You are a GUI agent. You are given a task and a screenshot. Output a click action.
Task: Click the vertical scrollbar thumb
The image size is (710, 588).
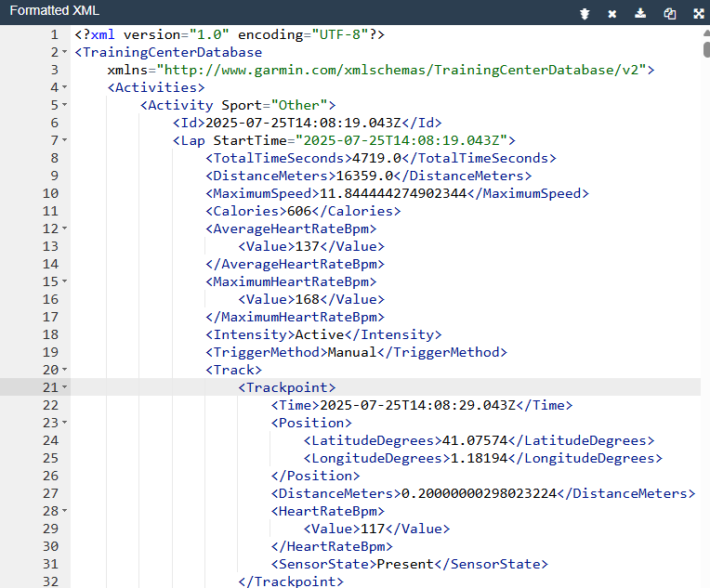coord(706,50)
